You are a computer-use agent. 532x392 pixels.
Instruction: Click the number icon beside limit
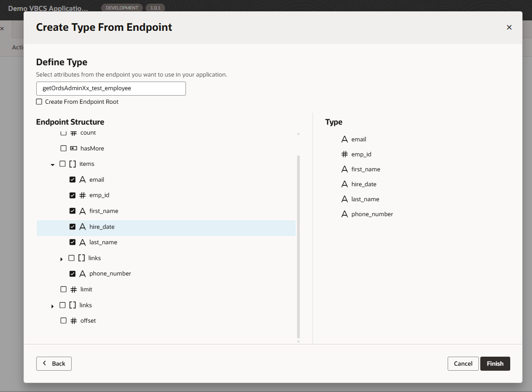point(73,289)
